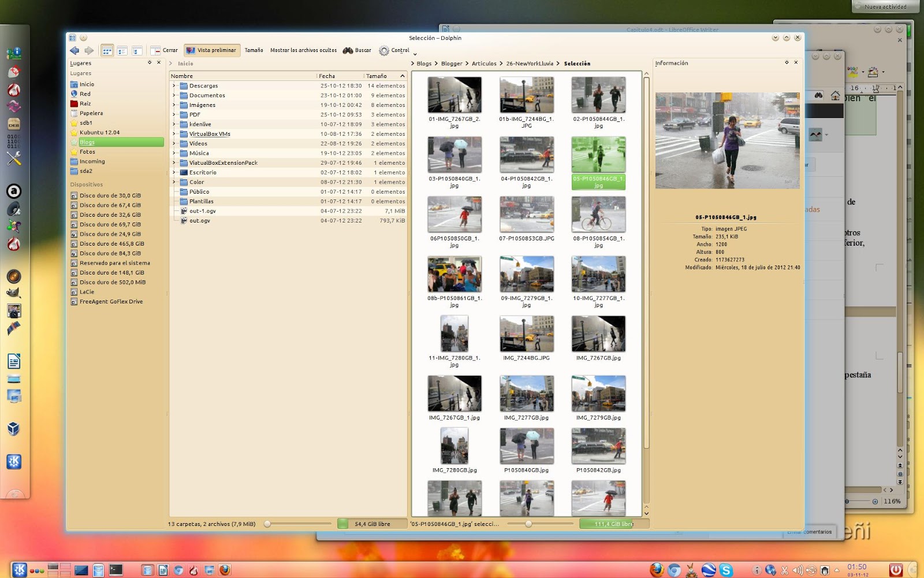This screenshot has width=924, height=578.
Task: Expand the Vídeos folder
Action: [x=174, y=143]
